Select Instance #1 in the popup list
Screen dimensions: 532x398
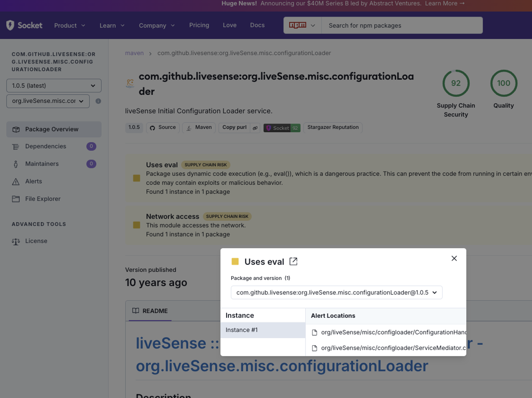pos(263,330)
